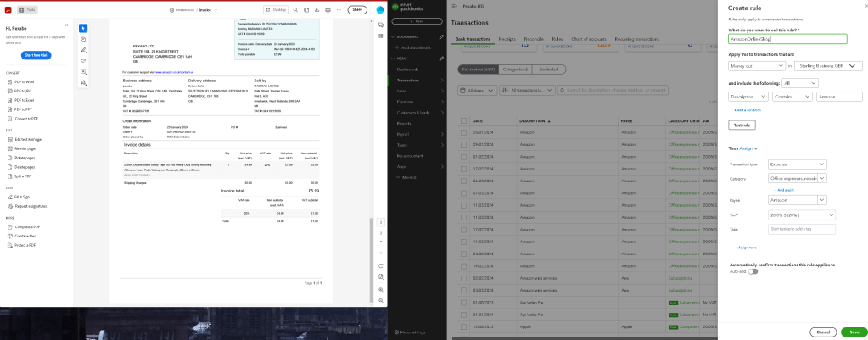The image size is (868, 340).
Task: Open the Starling Business GBP account dropdown
Action: (828, 66)
